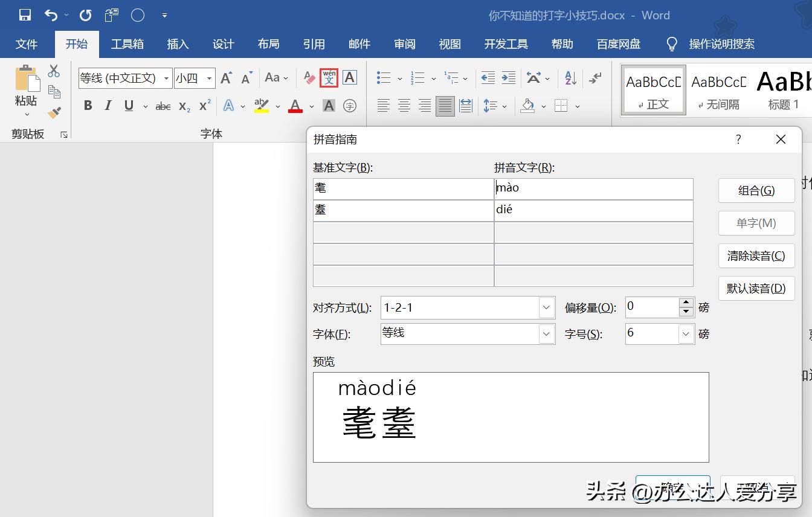Select the Phonetic Guide (拼音指南) icon
Viewport: 812px width, 517px height.
point(329,77)
